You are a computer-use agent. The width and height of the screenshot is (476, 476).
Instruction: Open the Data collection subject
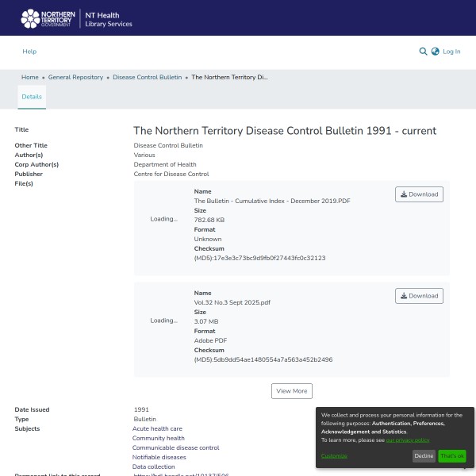point(153,467)
